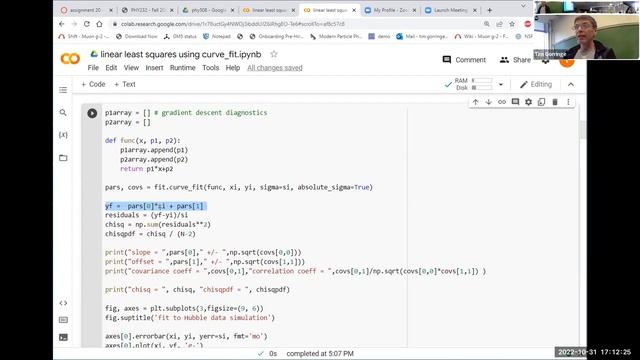
Task: Open the files folder panel
Action: point(63,158)
